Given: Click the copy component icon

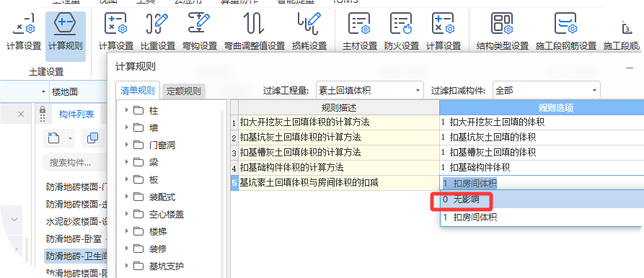Looking at the screenshot, I should coord(93,138).
